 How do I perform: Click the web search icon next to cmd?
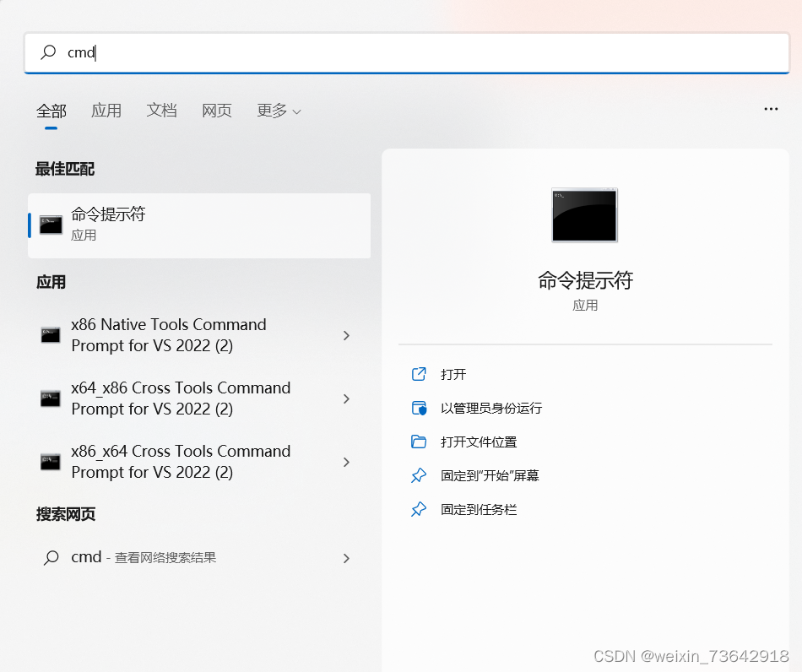(x=51, y=557)
